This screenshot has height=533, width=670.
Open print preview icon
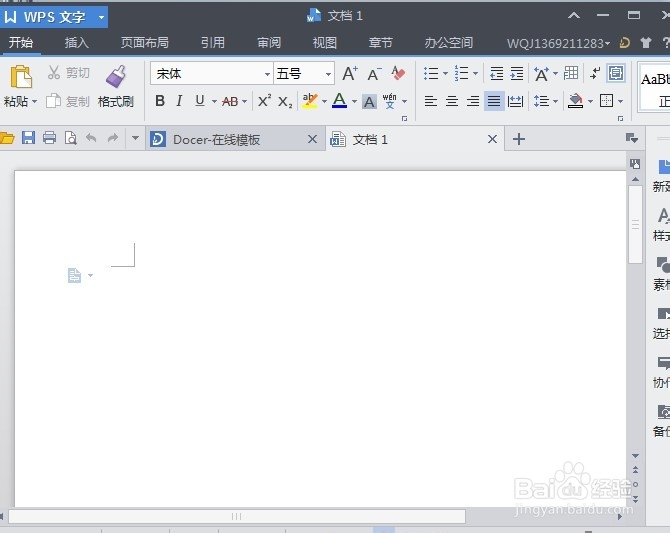click(71, 138)
